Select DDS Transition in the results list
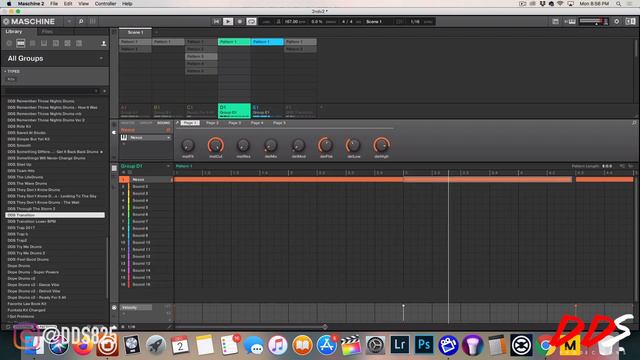640x360 pixels. tap(55, 215)
